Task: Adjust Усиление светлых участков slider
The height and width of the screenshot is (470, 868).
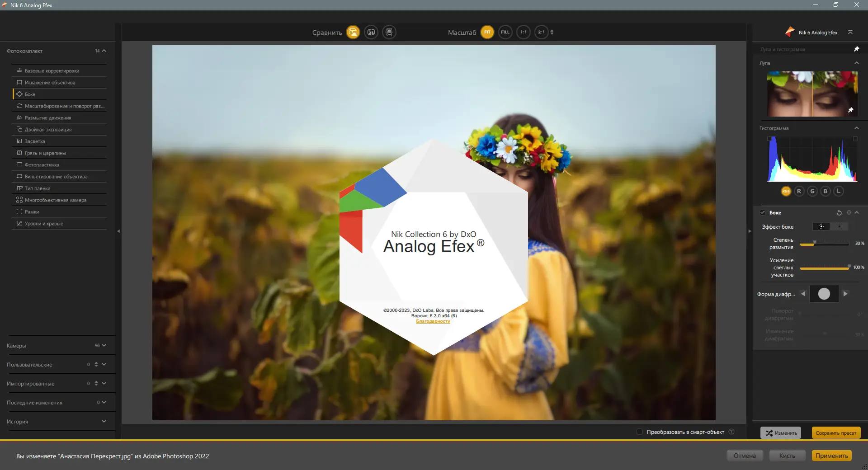Action: click(825, 268)
